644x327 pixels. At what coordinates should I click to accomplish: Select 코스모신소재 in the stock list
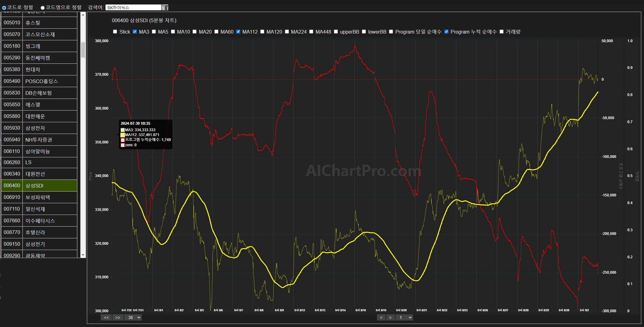tap(39, 34)
